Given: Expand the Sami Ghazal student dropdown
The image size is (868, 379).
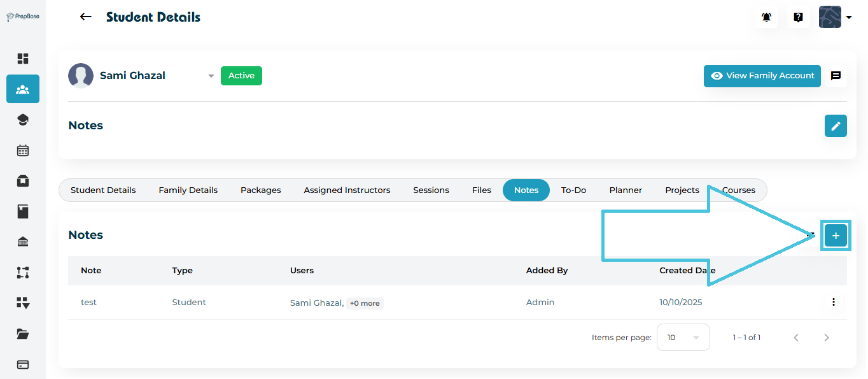Looking at the screenshot, I should pyautogui.click(x=211, y=76).
